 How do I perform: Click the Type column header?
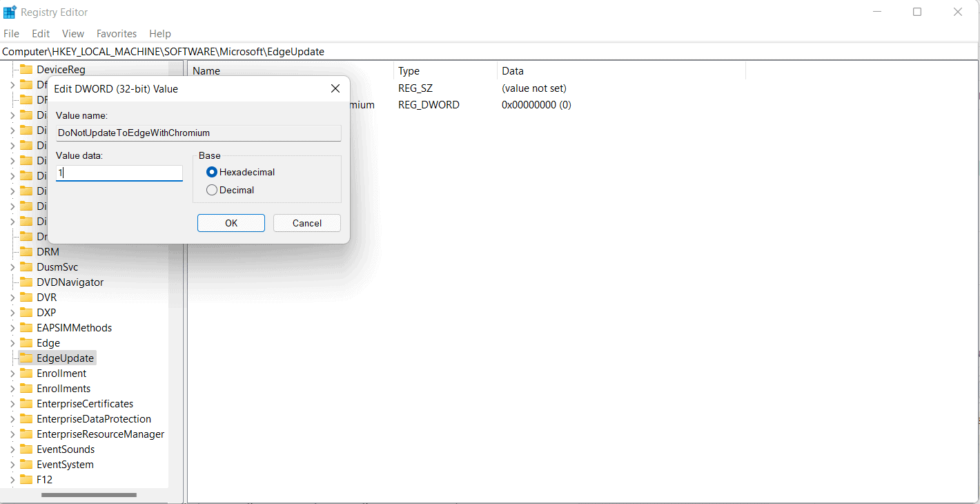(x=445, y=70)
